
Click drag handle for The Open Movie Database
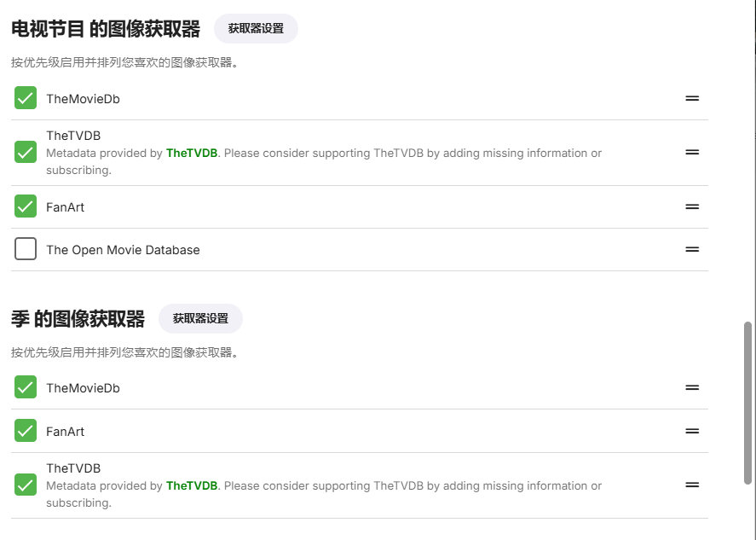pyautogui.click(x=692, y=249)
